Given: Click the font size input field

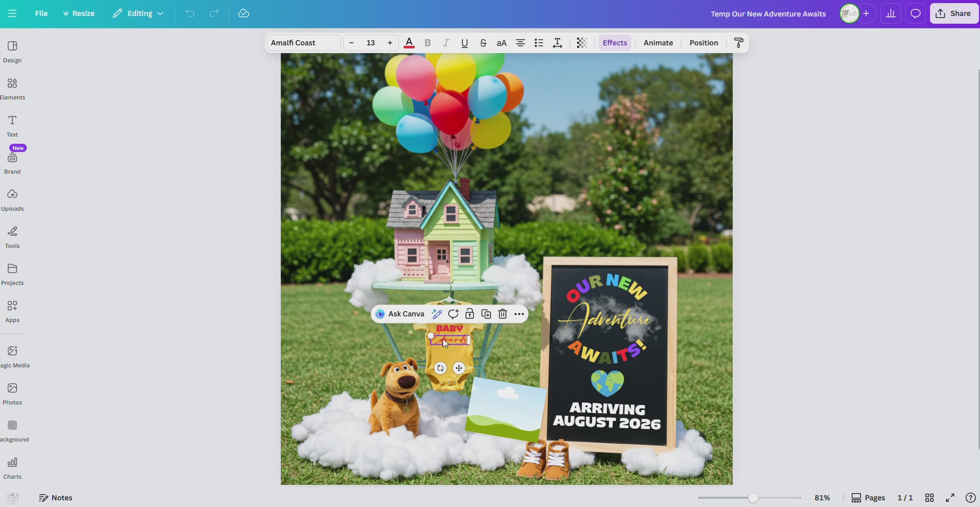Looking at the screenshot, I should [370, 43].
